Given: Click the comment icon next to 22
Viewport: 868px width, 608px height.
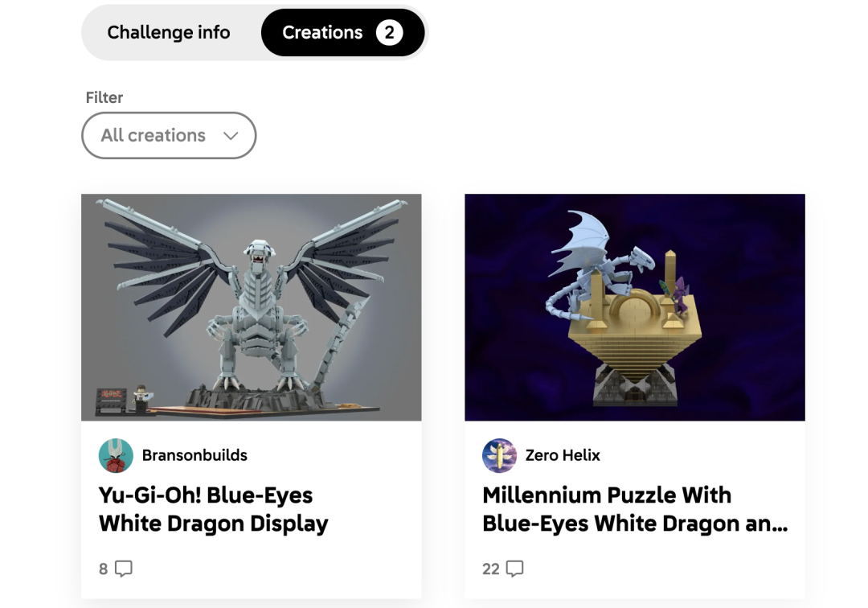Looking at the screenshot, I should [x=515, y=569].
